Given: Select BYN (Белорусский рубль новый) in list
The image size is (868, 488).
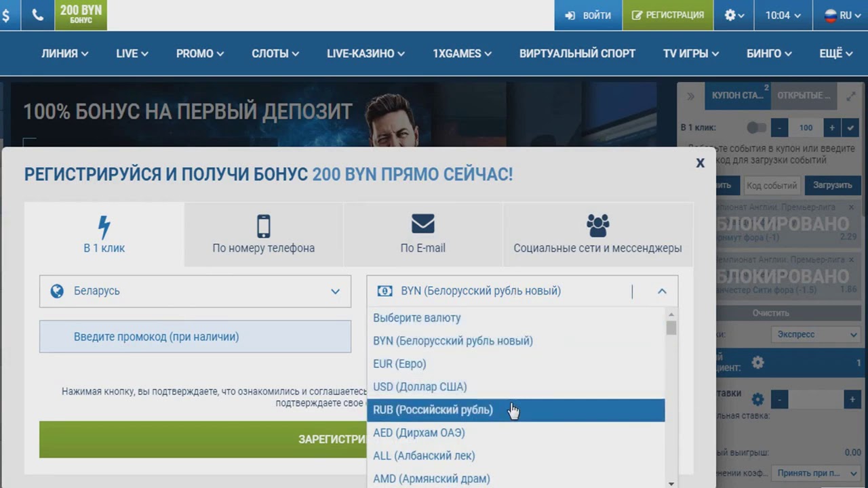Looking at the screenshot, I should point(516,341).
